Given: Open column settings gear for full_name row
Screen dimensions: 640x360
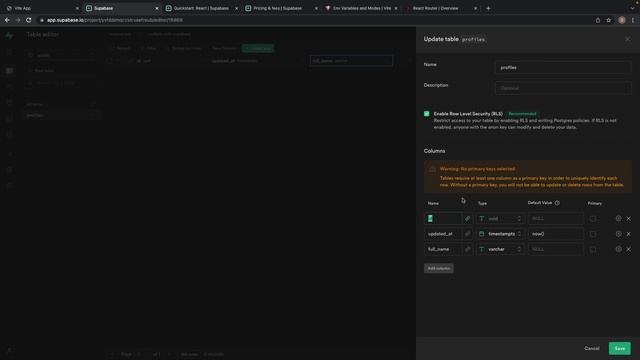Looking at the screenshot, I should click(618, 249).
